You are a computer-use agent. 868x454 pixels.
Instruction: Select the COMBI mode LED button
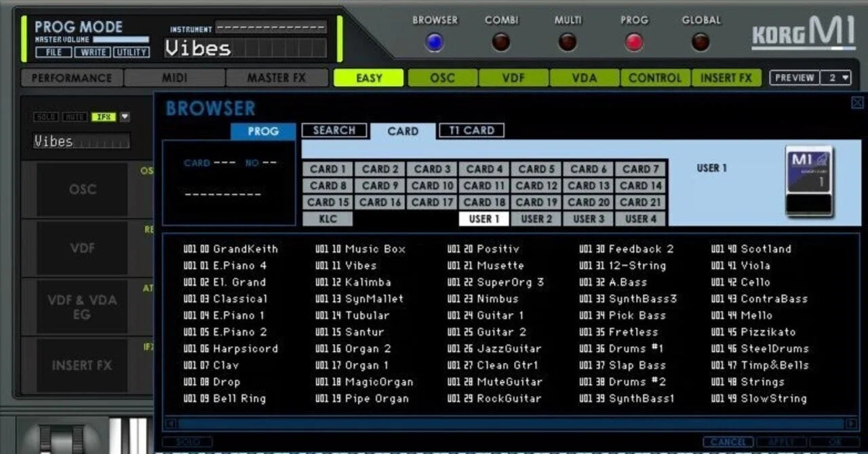pos(501,43)
